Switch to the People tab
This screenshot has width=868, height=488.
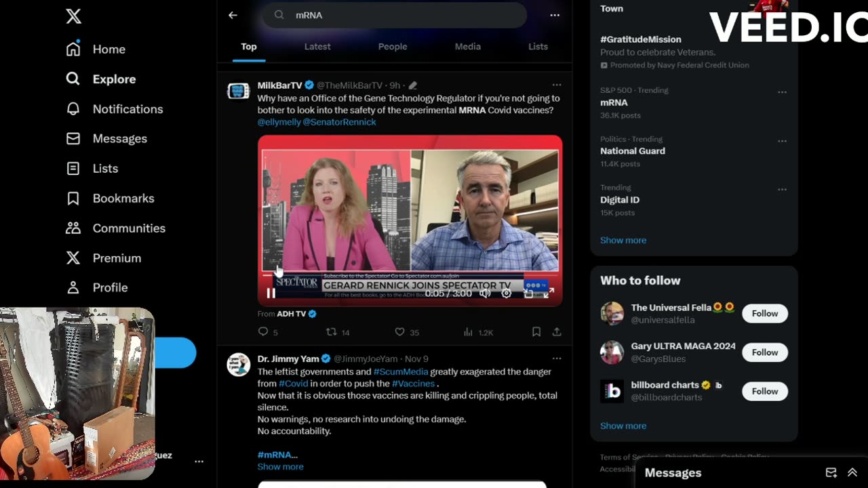tap(393, 46)
